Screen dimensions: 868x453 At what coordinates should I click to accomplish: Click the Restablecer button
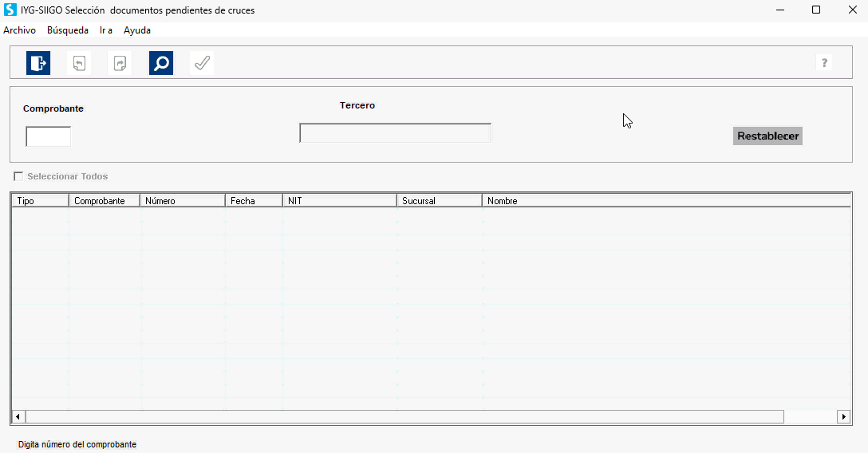(767, 136)
